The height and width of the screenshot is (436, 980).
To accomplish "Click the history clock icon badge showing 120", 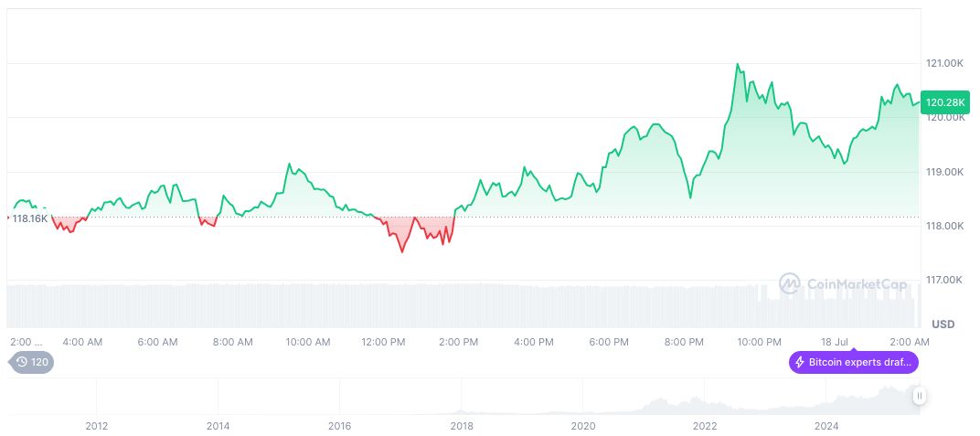I will click(x=31, y=362).
